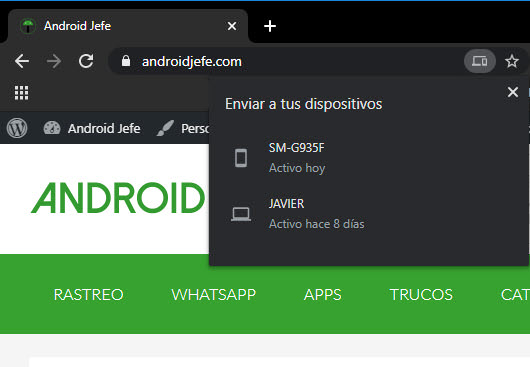530x367 pixels.
Task: Close the Android Jefe tab
Action: coord(232,26)
